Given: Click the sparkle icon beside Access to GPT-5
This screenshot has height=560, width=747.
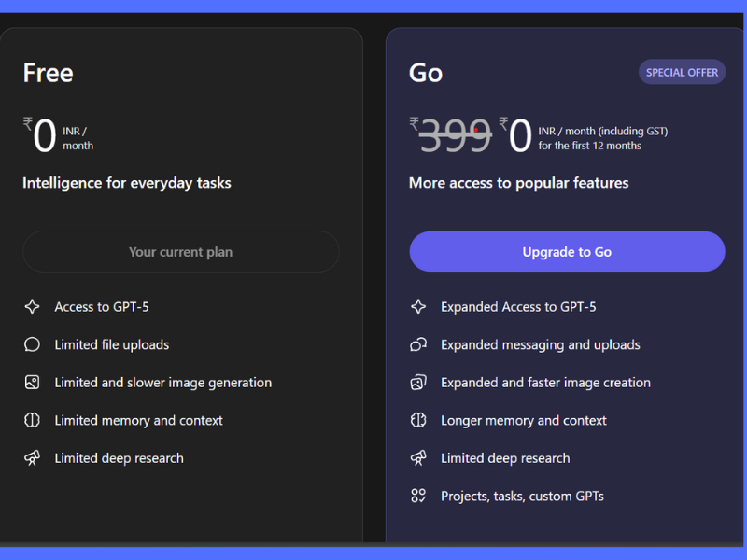Looking at the screenshot, I should (32, 307).
